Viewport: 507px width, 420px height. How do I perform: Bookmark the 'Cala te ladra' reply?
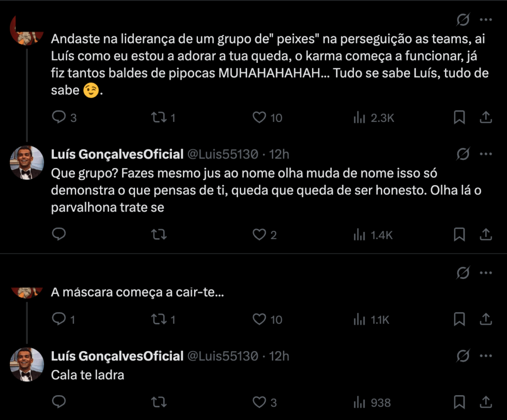[x=459, y=402]
